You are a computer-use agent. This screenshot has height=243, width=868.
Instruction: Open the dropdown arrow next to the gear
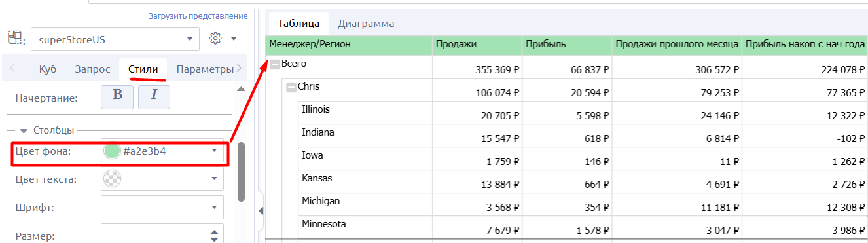point(233,39)
